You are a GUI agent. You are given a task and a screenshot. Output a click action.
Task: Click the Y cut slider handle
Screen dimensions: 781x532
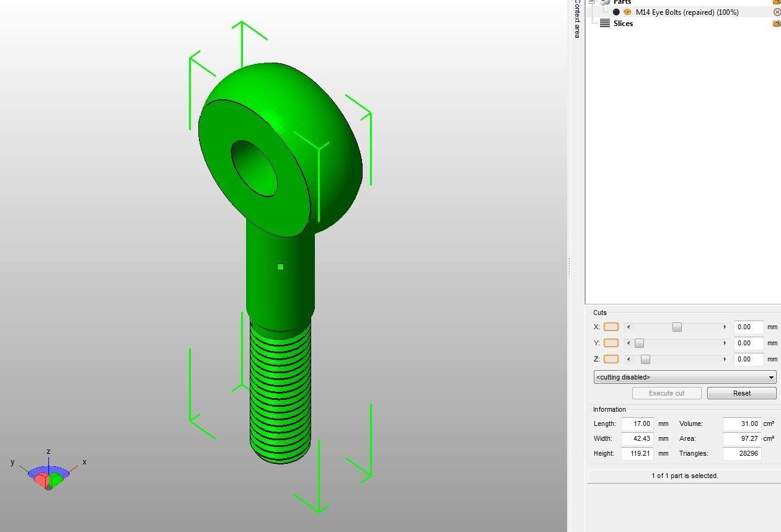(639, 343)
